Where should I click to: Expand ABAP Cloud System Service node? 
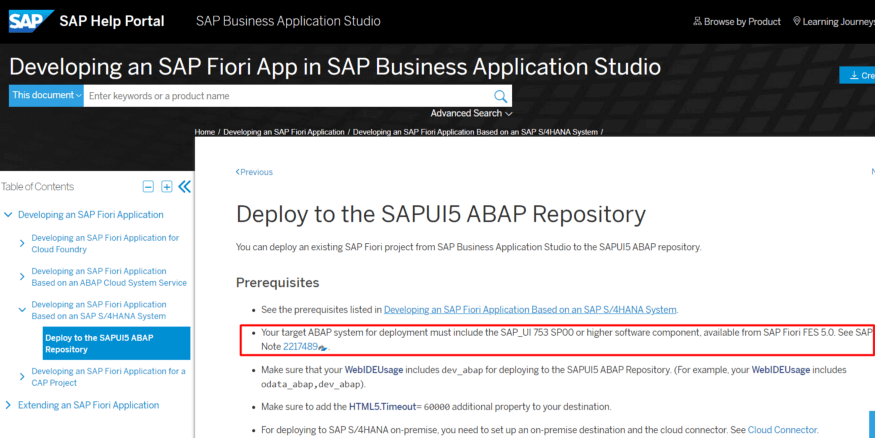[x=22, y=277]
